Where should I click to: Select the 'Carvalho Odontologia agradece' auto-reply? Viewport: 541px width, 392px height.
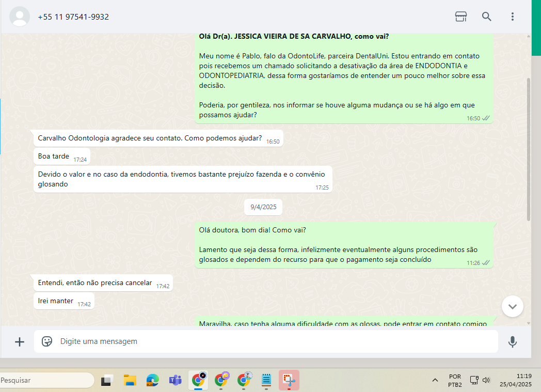[x=158, y=138]
